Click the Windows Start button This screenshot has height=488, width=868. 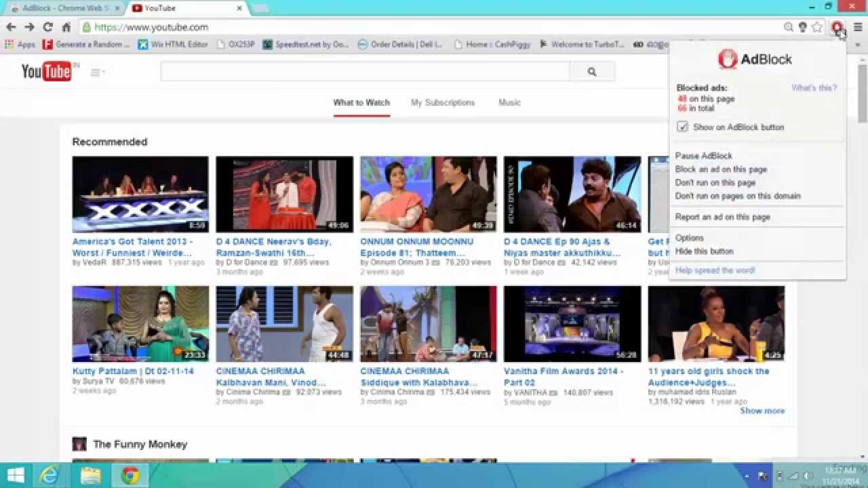15,475
